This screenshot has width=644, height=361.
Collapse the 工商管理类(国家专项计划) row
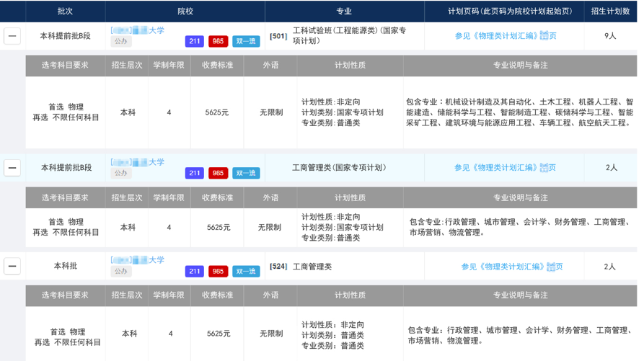(x=12, y=168)
